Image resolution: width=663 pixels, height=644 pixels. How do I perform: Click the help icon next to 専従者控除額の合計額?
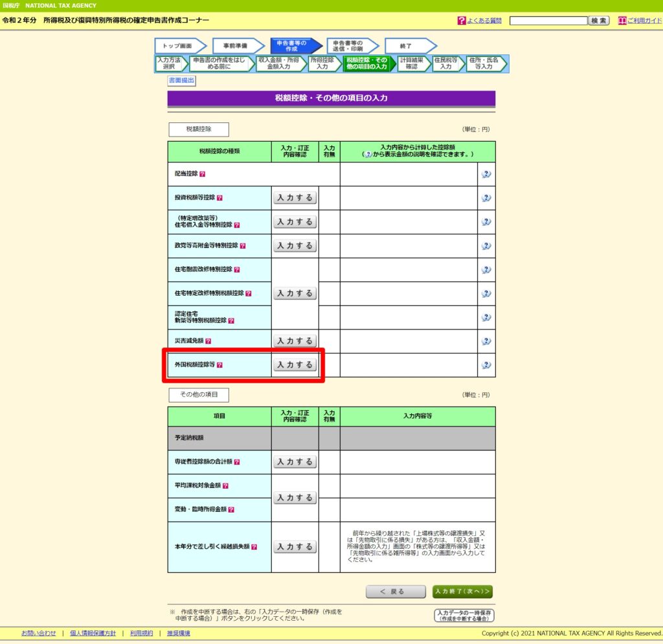[237, 462]
